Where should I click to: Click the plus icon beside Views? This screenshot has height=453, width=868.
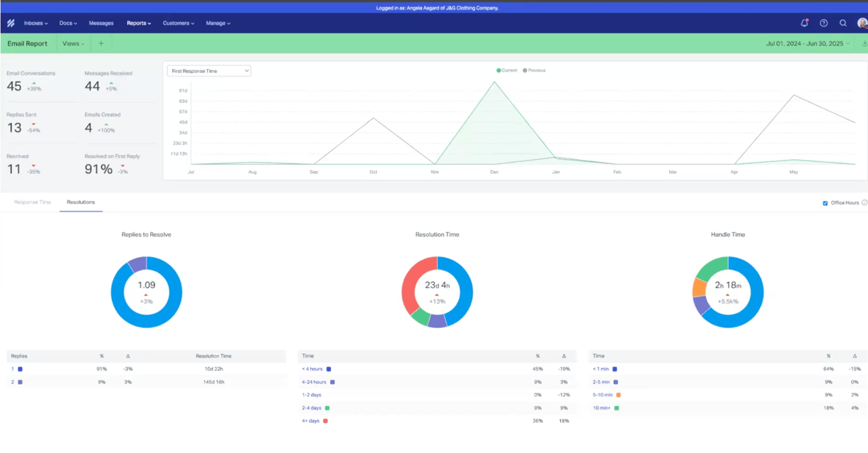[101, 44]
